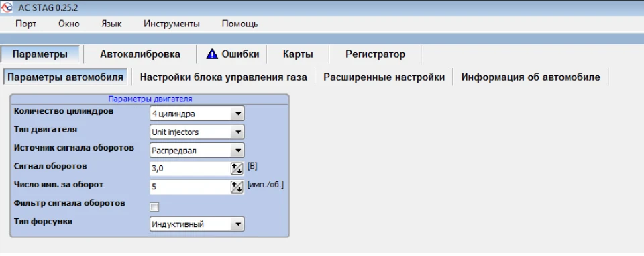
Task: Click the Число имп. за оборот spinner arrows
Action: click(x=237, y=187)
